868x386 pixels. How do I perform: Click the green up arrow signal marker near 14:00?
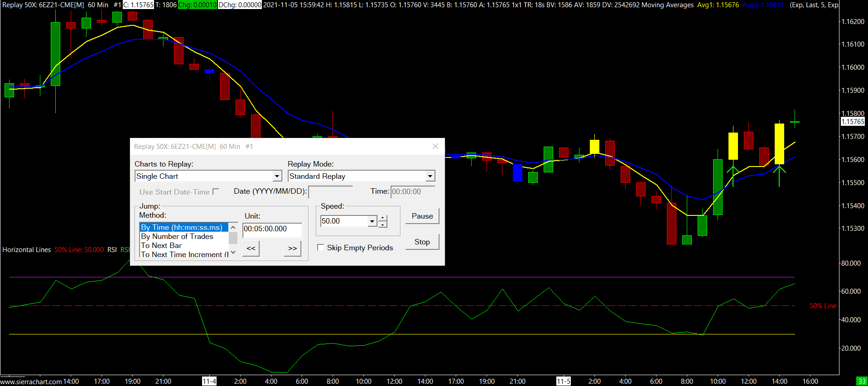(779, 176)
